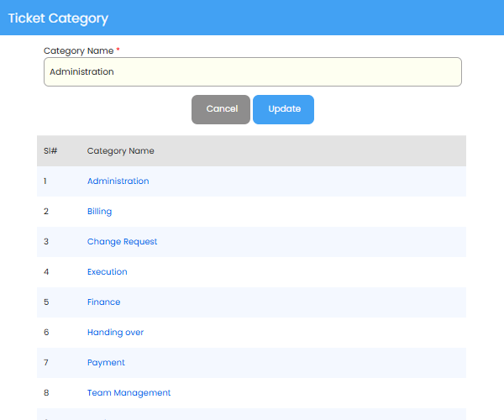504x420 pixels.
Task: Click serial number 6 in Handing over row
Action: pyautogui.click(x=46, y=333)
